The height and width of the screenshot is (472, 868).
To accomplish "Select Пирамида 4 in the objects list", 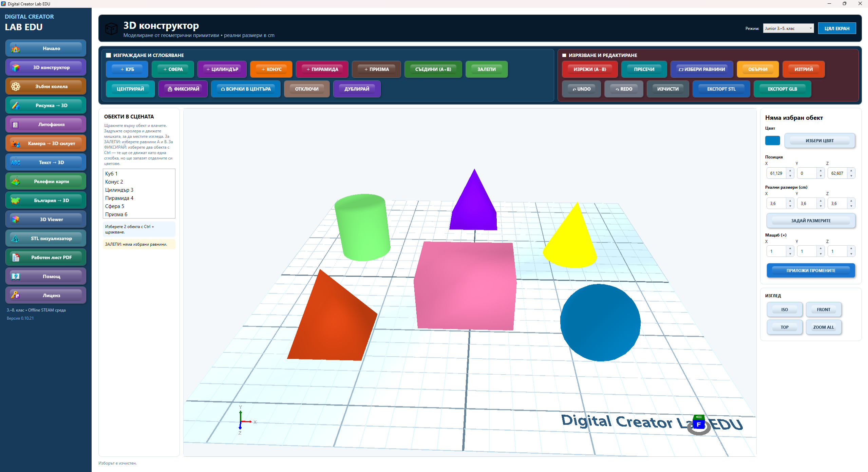I will [x=139, y=198].
